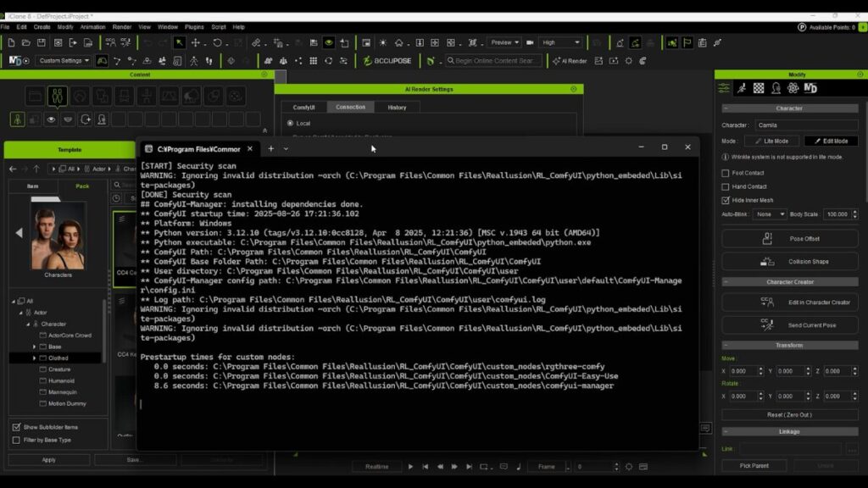Save the project using floppy disk icon
The image size is (868, 488).
click(x=41, y=42)
